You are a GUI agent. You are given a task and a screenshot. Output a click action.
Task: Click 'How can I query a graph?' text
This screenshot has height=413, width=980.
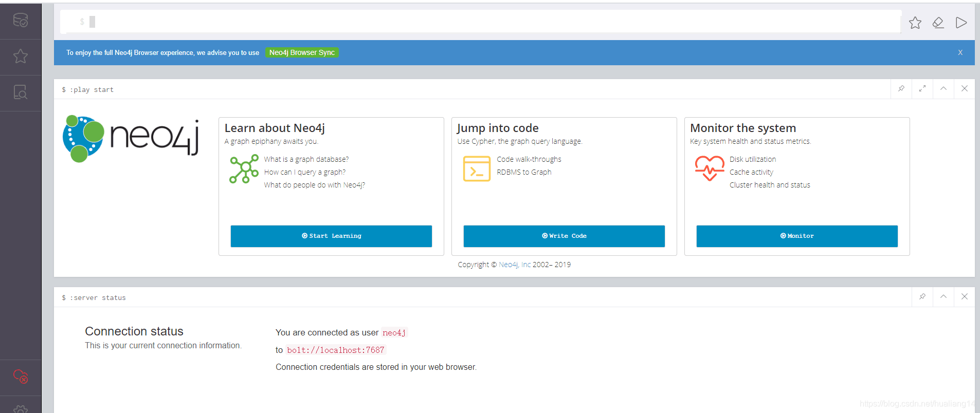pos(305,172)
